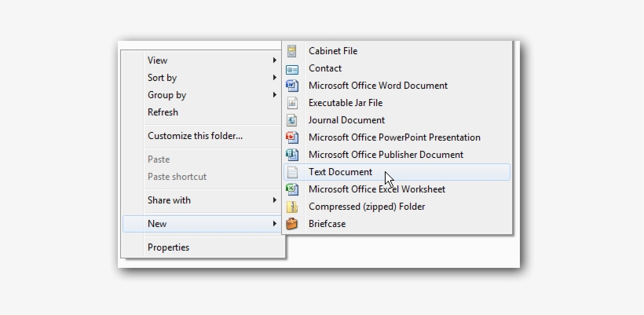Create a new Text Document

tap(397, 172)
